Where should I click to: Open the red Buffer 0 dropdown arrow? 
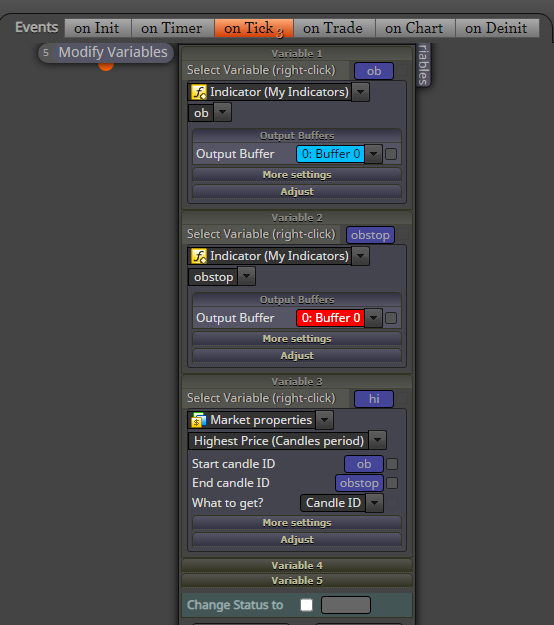373,318
